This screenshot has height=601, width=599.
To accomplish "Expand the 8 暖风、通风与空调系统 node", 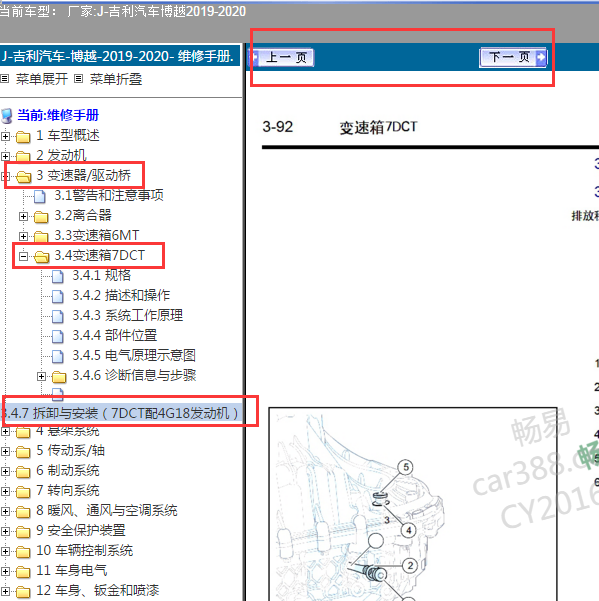I will pyautogui.click(x=5, y=511).
